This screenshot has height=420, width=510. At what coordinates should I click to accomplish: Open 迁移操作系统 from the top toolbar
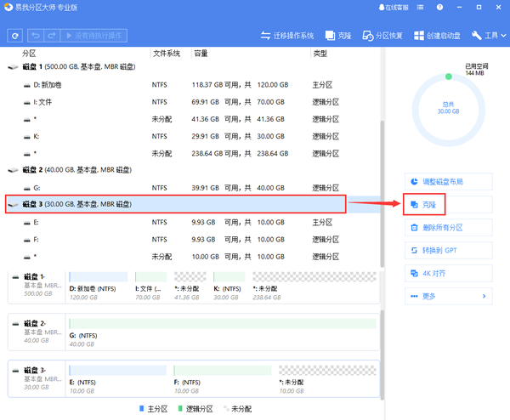(x=286, y=36)
